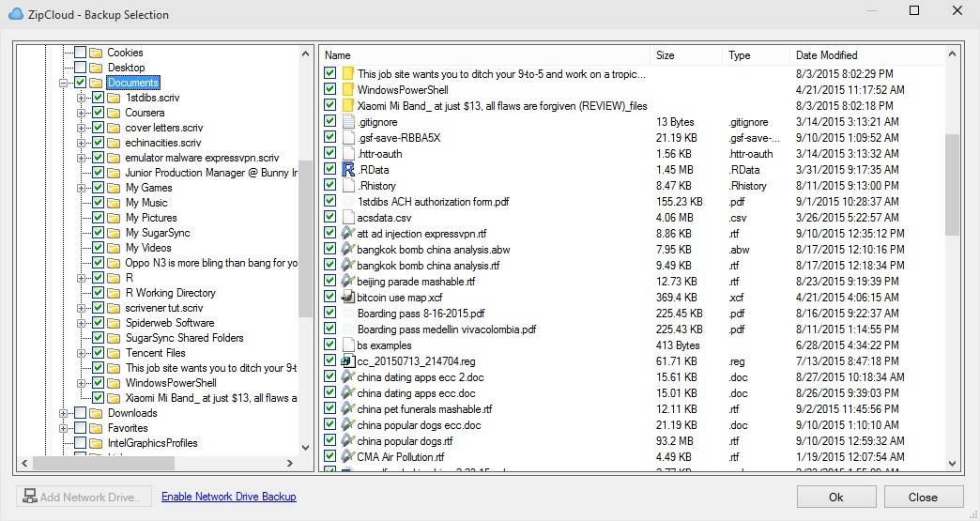This screenshot has height=521, width=980.
Task: Click the icon of china dating apps ecc 2.doc
Action: 348,377
